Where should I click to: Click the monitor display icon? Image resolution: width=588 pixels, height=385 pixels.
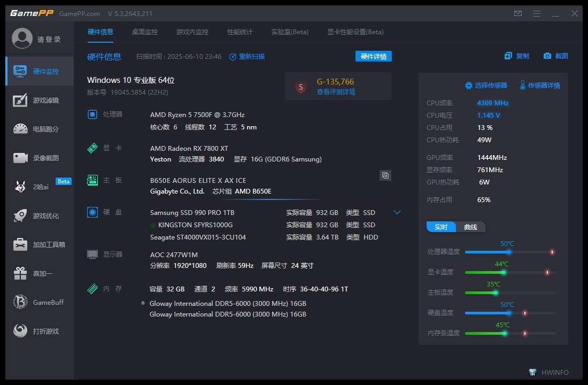[x=92, y=255]
